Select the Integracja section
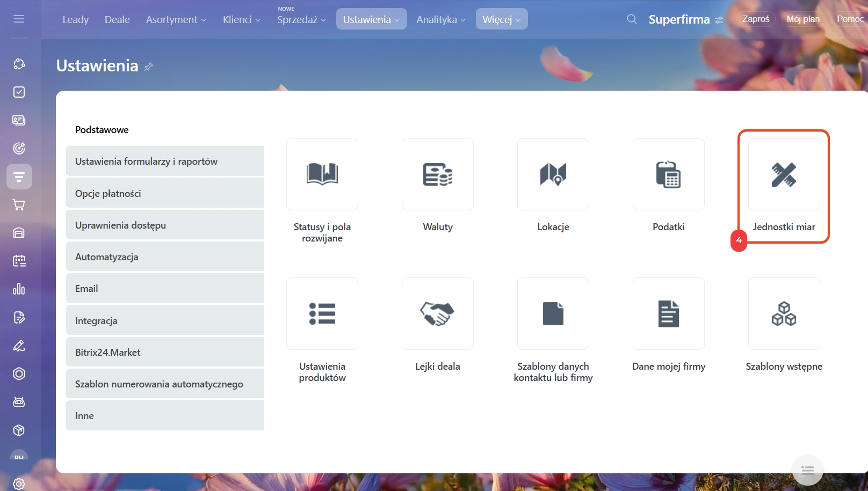Screen dimensions: 868x491 point(165,320)
